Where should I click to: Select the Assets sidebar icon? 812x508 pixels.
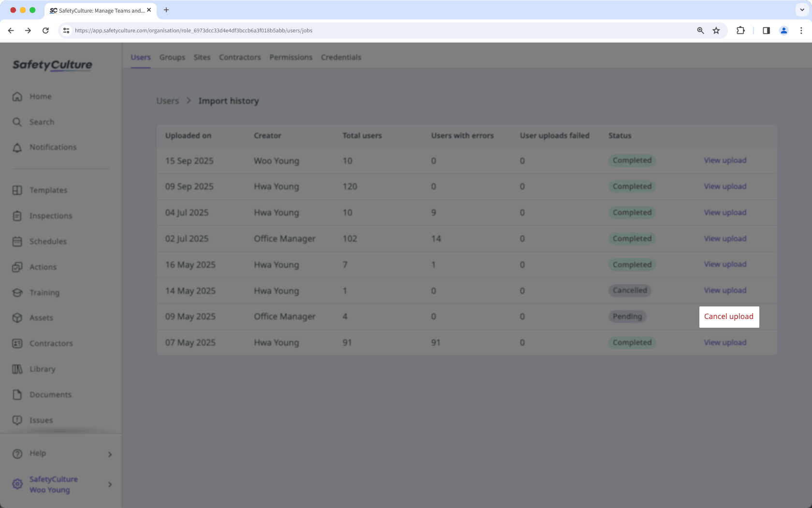[17, 318]
